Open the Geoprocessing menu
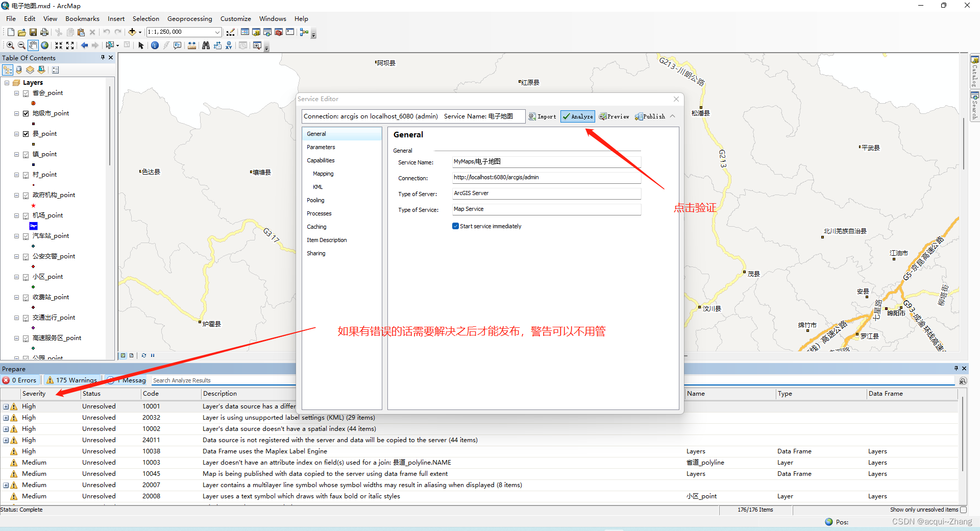This screenshot has height=531, width=980. click(189, 18)
